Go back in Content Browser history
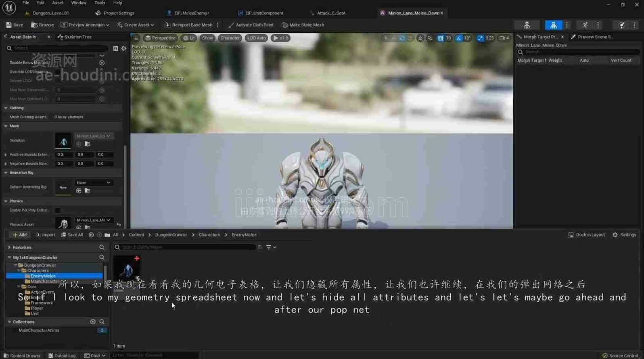 point(91,235)
